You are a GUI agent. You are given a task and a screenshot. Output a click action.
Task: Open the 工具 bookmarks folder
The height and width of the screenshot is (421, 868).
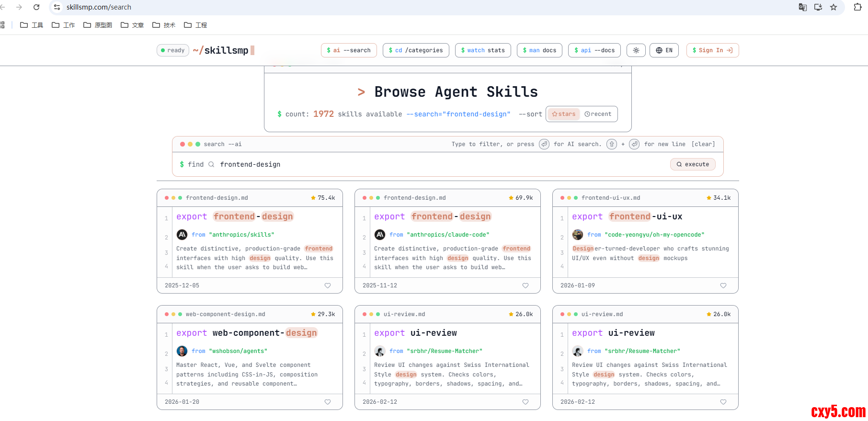tap(32, 25)
